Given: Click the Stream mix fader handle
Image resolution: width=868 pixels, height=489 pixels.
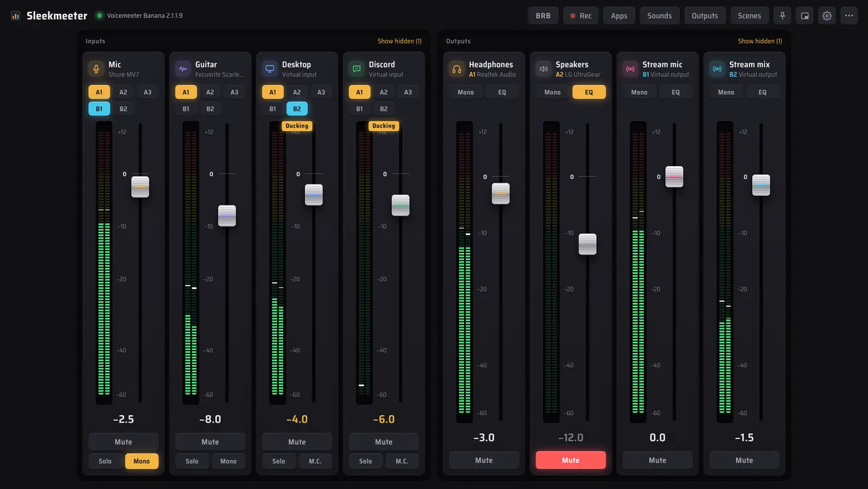Looking at the screenshot, I should (x=761, y=185).
